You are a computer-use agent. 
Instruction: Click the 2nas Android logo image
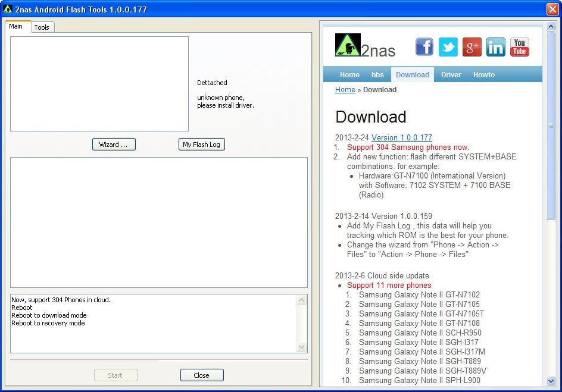tap(348, 45)
